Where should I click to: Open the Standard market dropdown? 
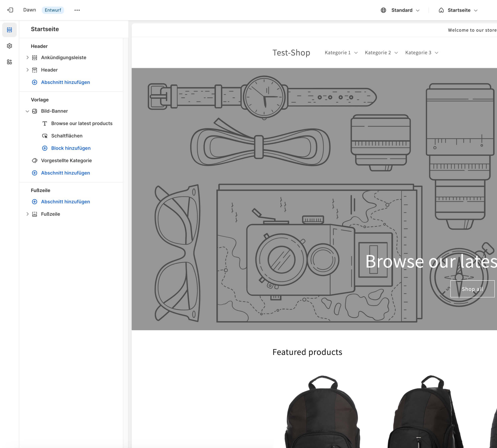coord(405,10)
